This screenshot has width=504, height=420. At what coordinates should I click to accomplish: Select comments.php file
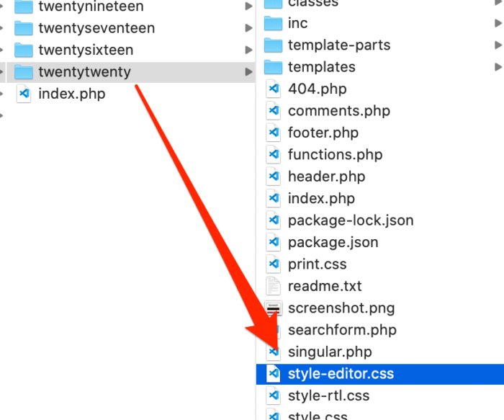(x=338, y=111)
